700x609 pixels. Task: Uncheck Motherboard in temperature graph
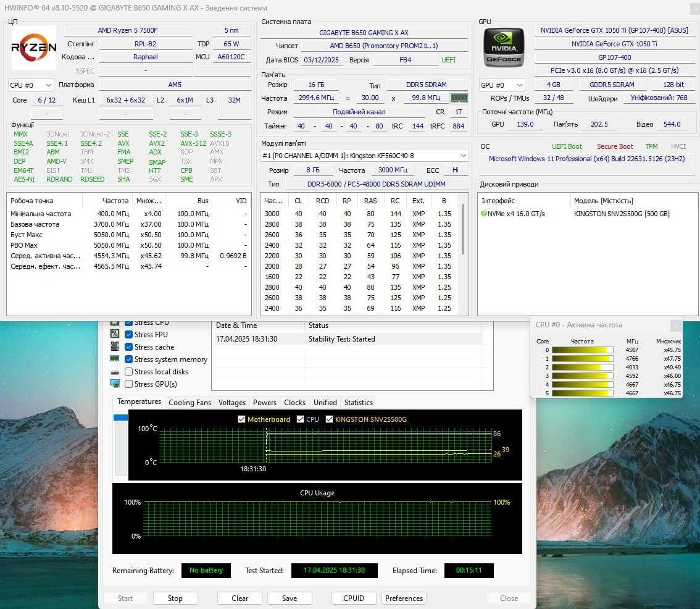coord(241,419)
